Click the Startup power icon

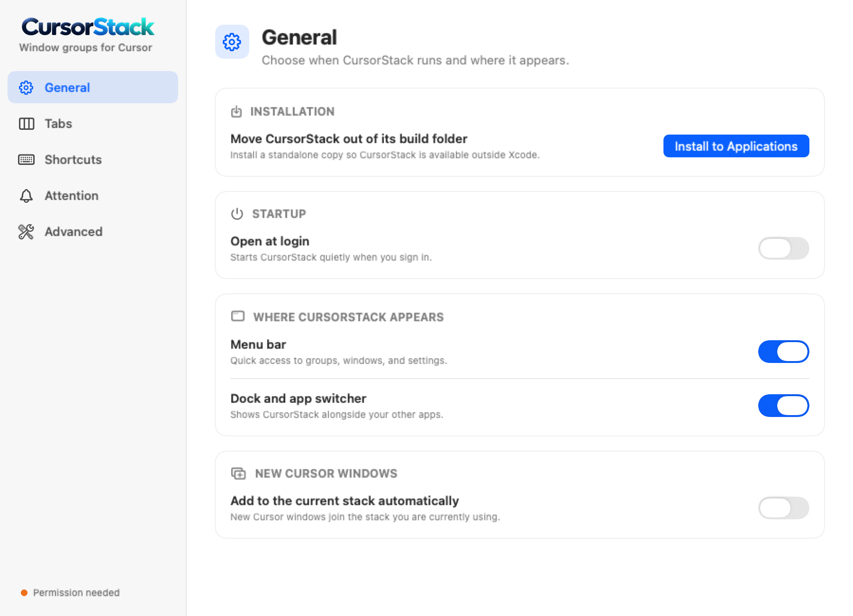237,214
